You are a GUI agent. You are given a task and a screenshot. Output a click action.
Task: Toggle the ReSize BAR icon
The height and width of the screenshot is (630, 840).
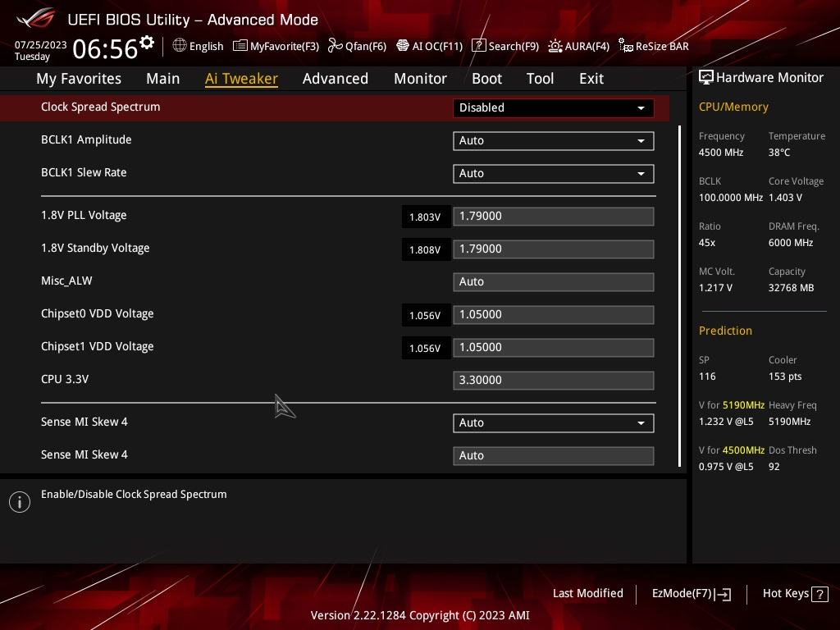click(x=626, y=46)
